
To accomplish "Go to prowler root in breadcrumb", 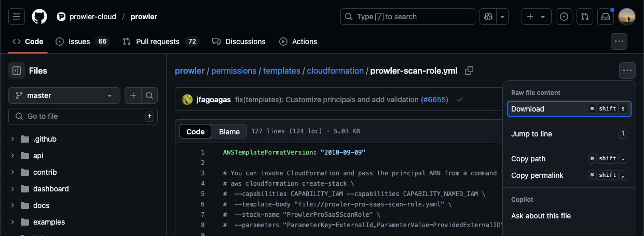I will pos(189,71).
